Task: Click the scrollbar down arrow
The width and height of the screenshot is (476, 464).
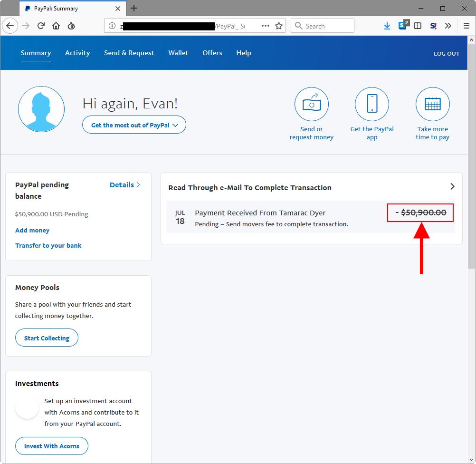Action: (x=471, y=459)
